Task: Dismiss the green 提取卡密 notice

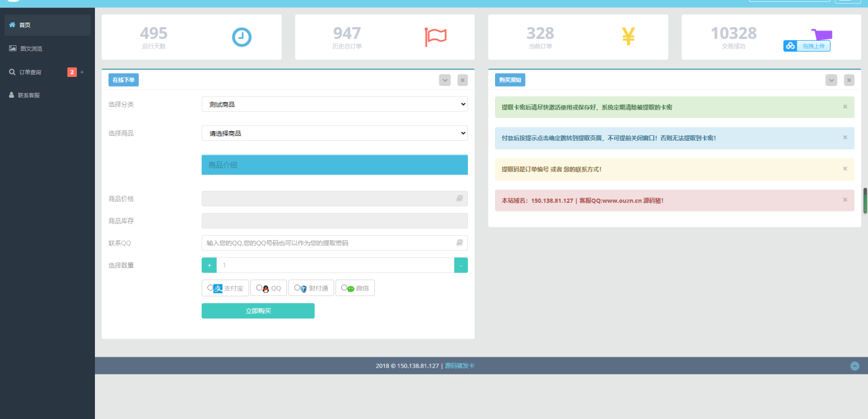Action: (845, 107)
